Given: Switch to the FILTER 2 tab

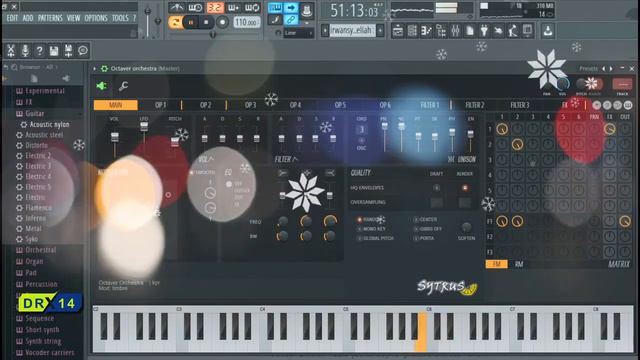Looking at the screenshot, I should coord(475,105).
